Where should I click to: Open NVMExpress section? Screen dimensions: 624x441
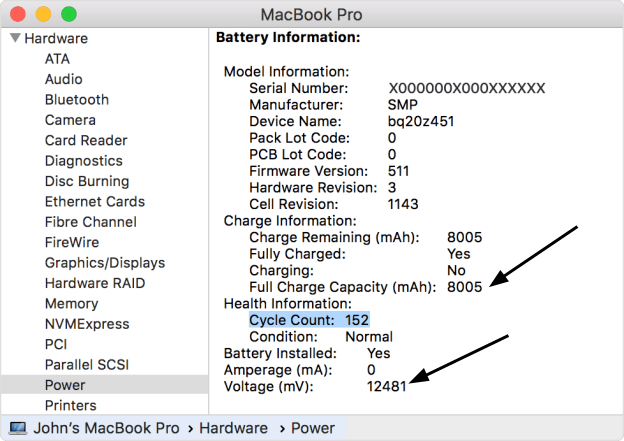coord(87,324)
